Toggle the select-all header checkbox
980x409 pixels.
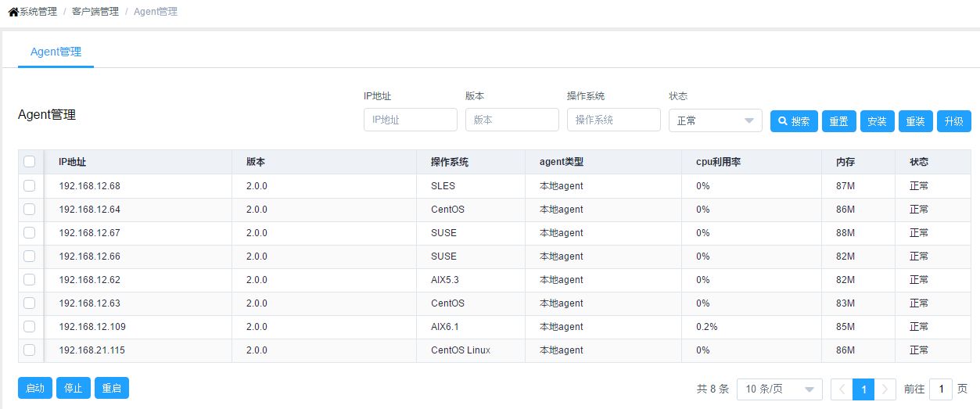(x=30, y=162)
